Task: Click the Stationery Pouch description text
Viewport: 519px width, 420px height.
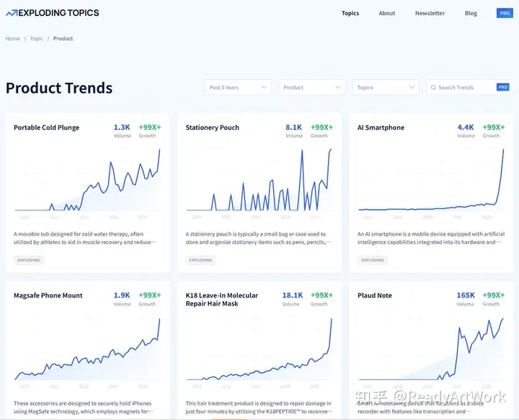Action: pos(258,238)
